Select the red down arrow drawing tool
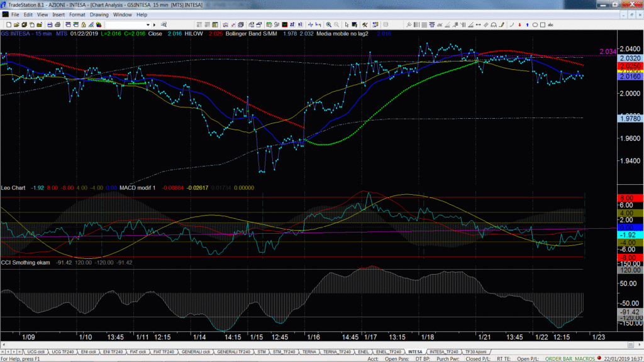 (x=519, y=25)
